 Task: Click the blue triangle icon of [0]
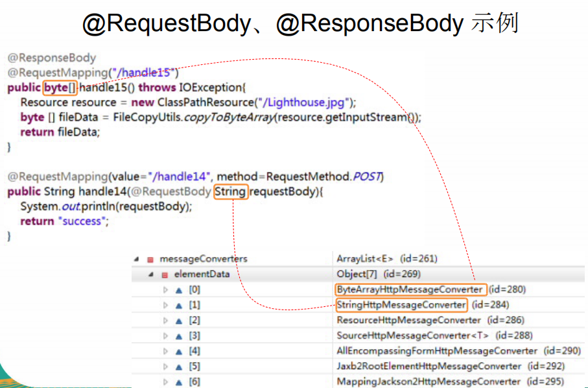click(179, 290)
